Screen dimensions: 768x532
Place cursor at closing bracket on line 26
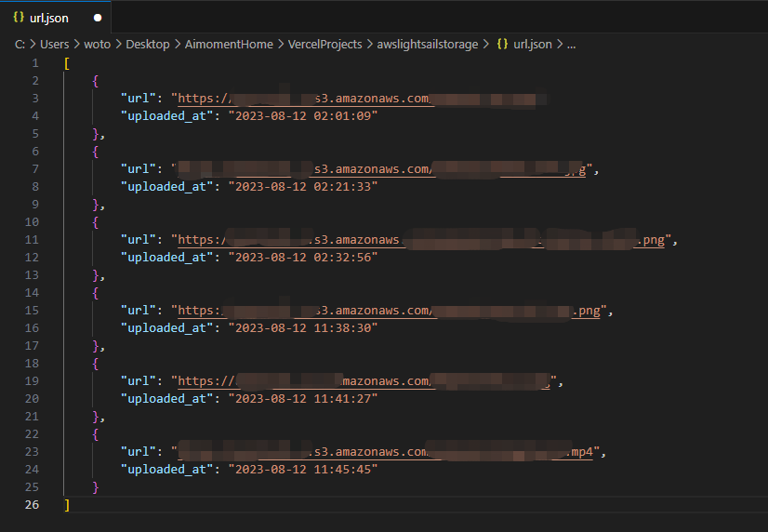[x=66, y=504]
